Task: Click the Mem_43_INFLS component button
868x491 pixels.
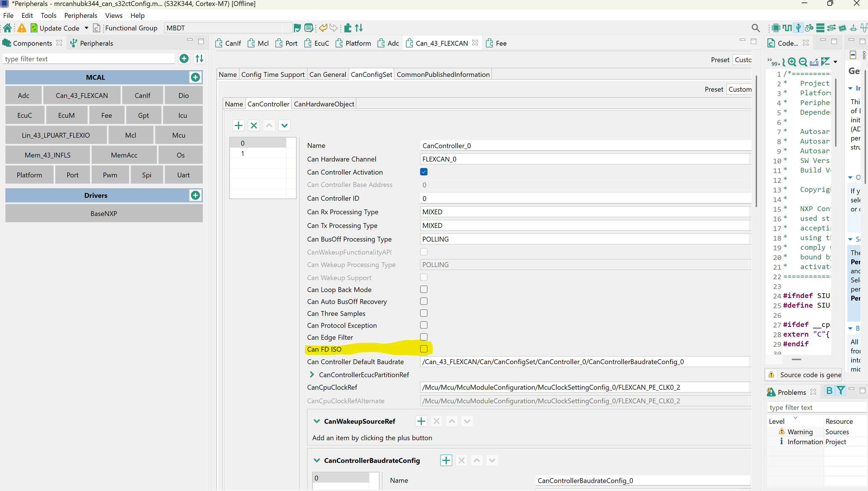Action: (47, 155)
